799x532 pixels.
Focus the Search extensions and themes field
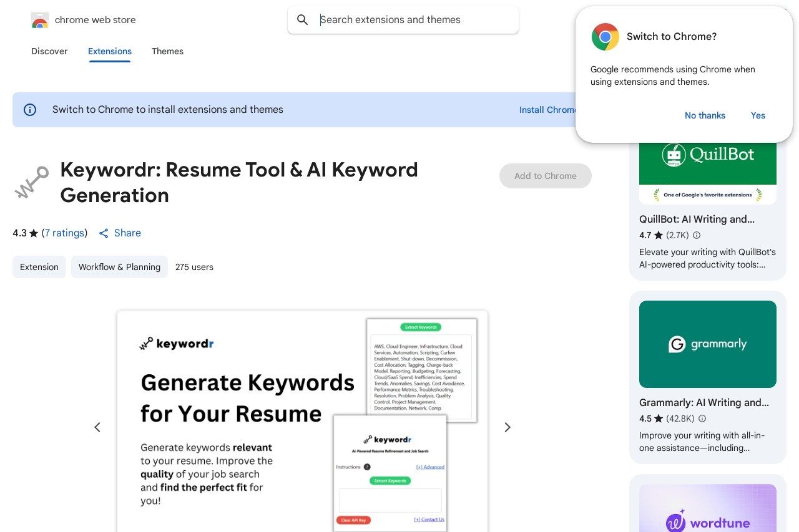(x=403, y=20)
